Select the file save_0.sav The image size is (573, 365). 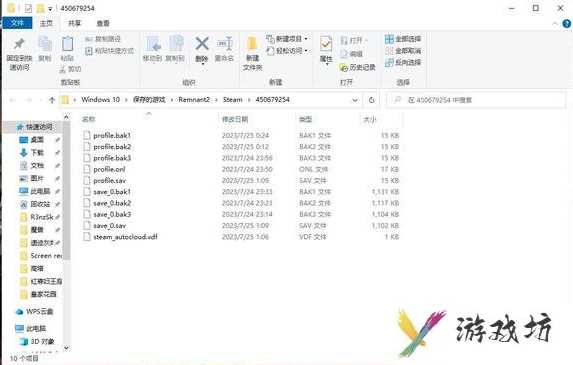coord(109,226)
